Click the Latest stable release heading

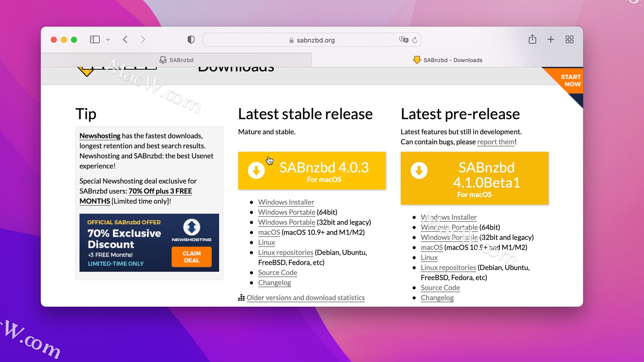[305, 114]
